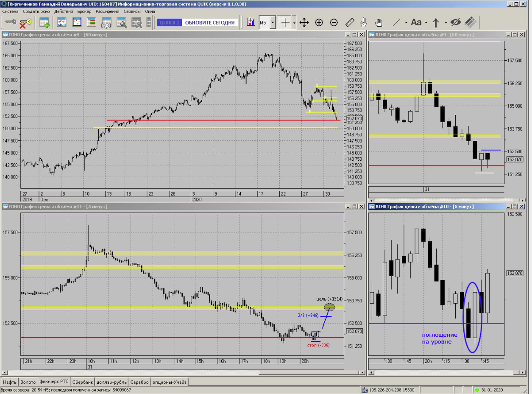The image size is (532, 394).
Task: Zoom out with the minus magnifier icon
Action: (334, 22)
